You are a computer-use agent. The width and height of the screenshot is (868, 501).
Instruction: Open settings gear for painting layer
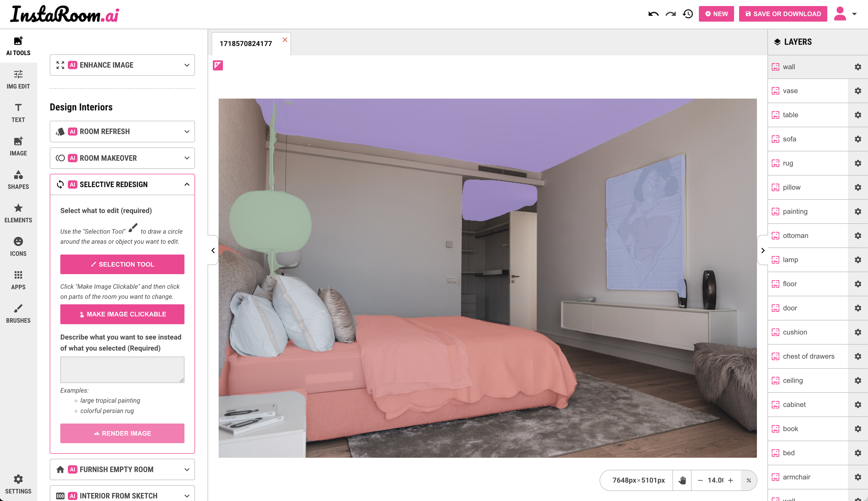click(x=858, y=212)
